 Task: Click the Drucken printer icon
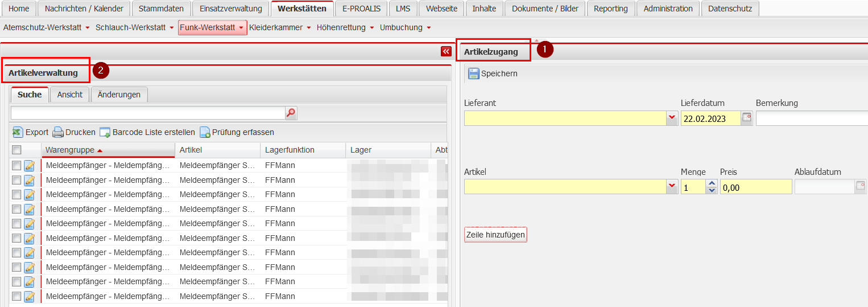click(58, 132)
